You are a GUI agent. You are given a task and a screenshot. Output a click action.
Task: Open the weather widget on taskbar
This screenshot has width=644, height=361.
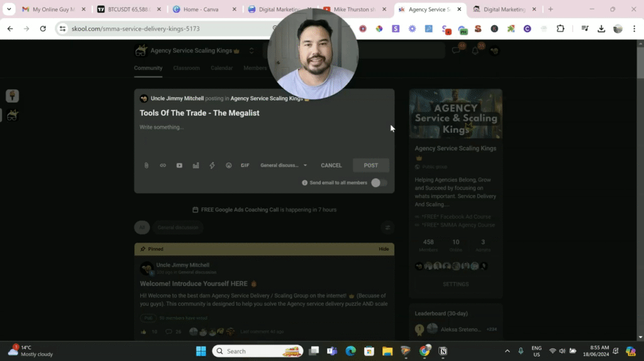click(31, 351)
